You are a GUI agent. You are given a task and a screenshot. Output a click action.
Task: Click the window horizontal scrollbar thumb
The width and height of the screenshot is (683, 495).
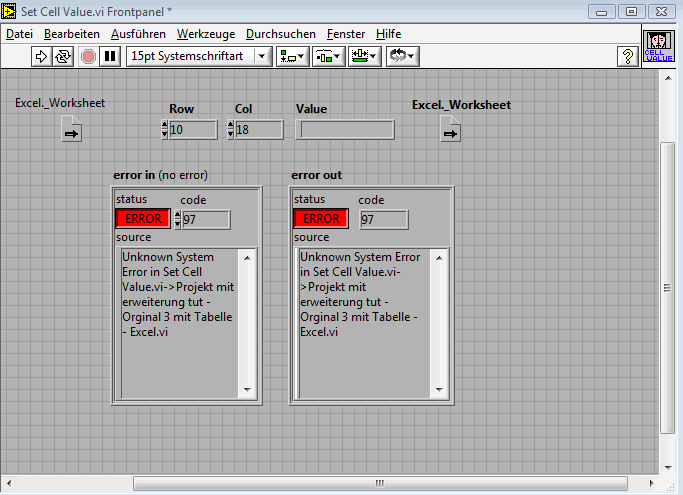pyautogui.click(x=380, y=483)
